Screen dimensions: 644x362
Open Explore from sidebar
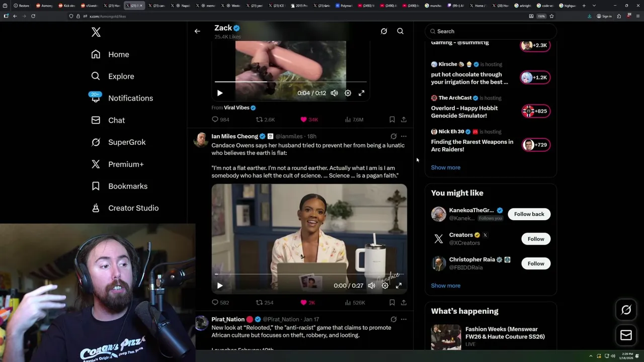point(113,76)
